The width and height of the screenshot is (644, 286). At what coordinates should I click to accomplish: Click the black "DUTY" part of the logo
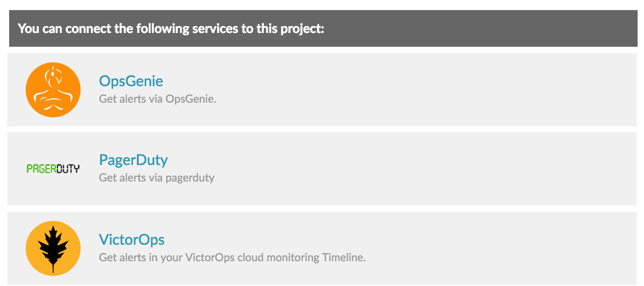coord(68,169)
